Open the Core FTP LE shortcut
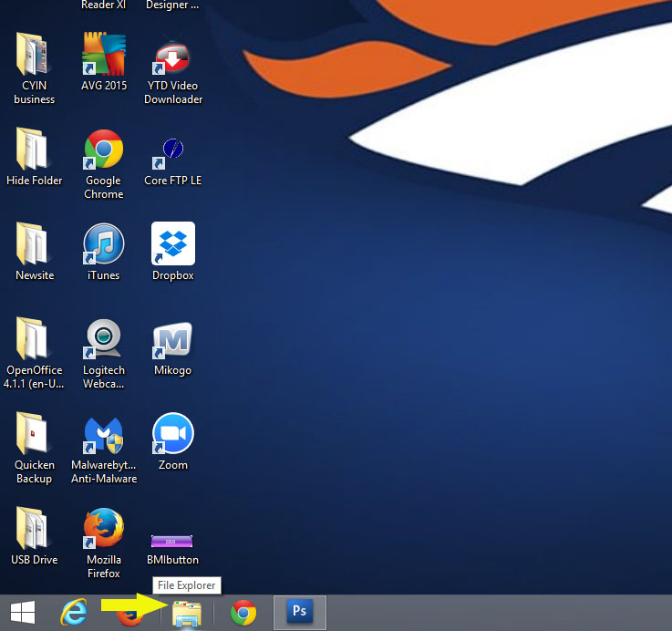Viewport: 672px width, 631px height. 173,150
